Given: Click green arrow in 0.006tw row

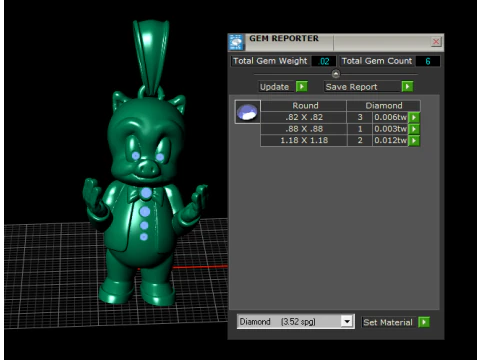Looking at the screenshot, I should pyautogui.click(x=414, y=117).
